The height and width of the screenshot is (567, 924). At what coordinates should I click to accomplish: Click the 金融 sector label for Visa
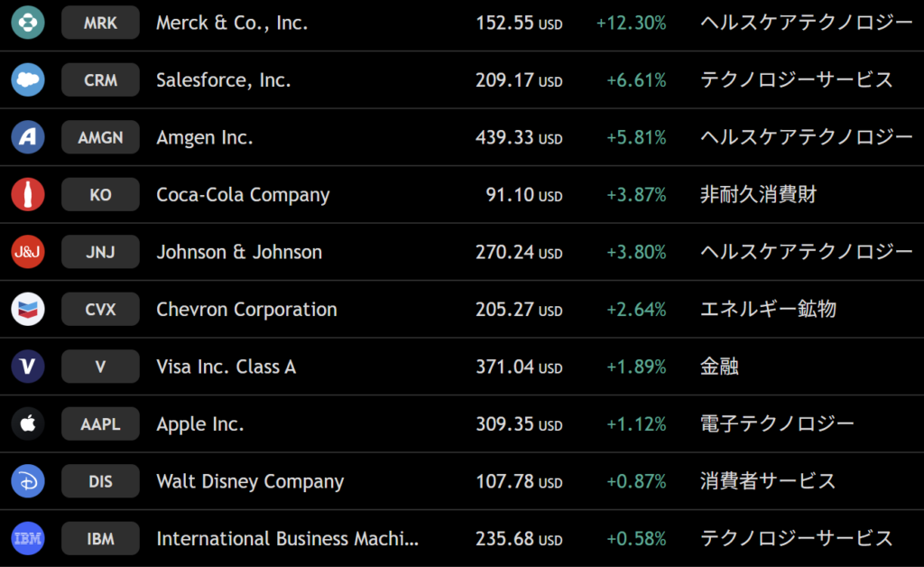tap(719, 367)
